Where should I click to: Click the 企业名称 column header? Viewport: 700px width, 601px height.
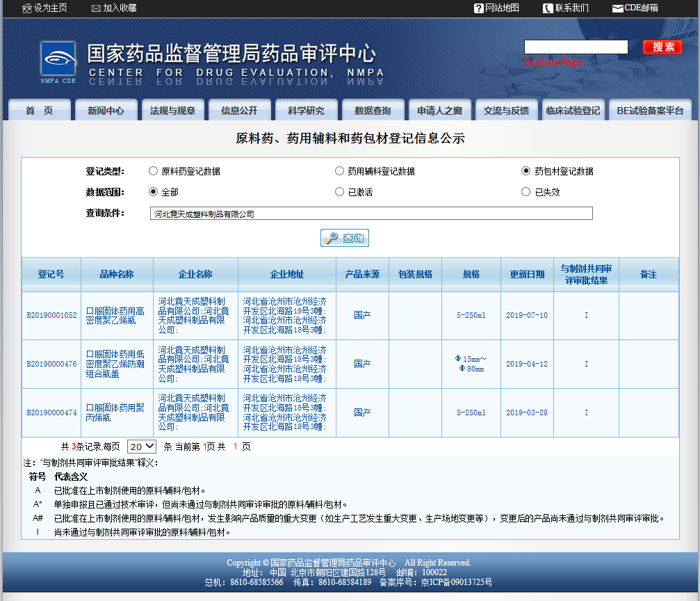(195, 274)
